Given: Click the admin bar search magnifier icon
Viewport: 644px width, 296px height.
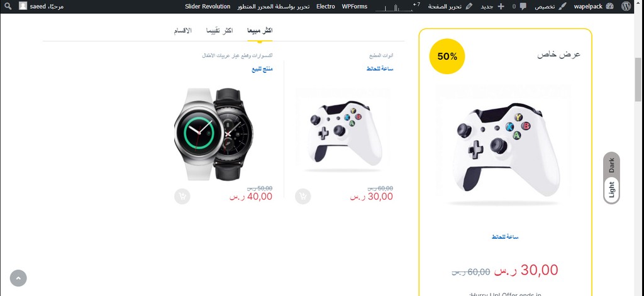Looking at the screenshot, I should (x=8, y=6).
